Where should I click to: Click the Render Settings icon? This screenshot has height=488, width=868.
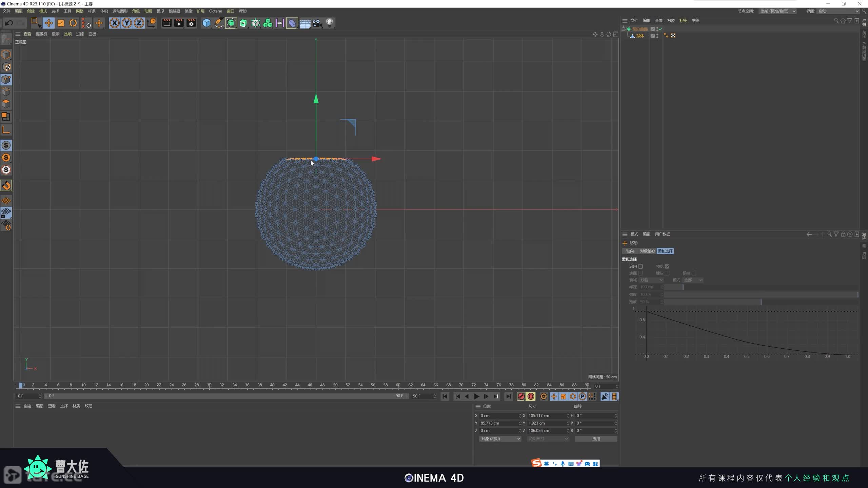[x=191, y=23]
